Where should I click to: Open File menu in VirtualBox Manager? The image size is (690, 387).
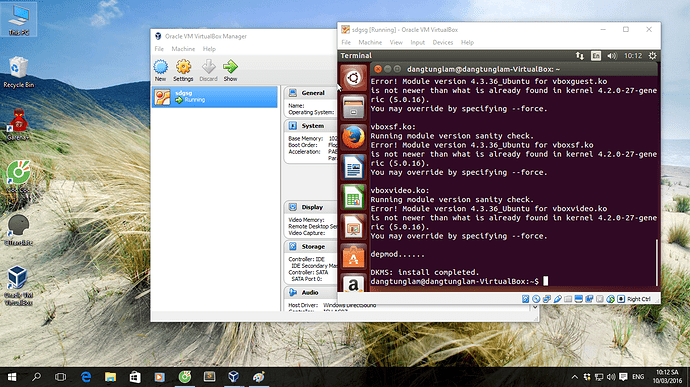click(159, 49)
